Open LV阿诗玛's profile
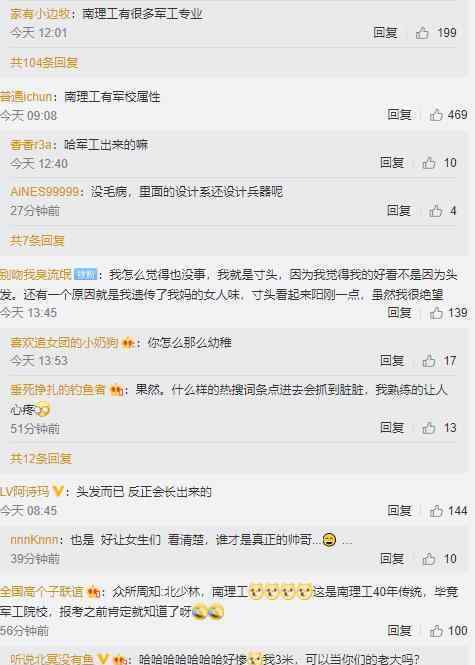 (x=24, y=492)
